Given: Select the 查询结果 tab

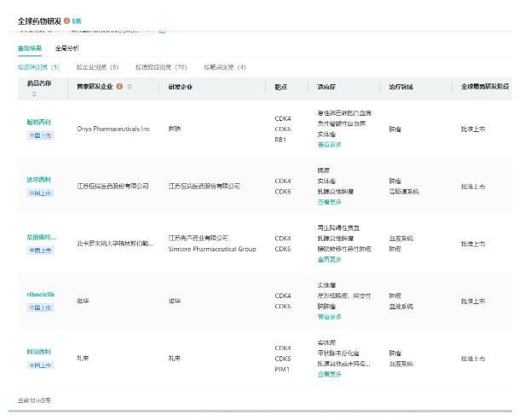Looking at the screenshot, I should pyautogui.click(x=30, y=49).
